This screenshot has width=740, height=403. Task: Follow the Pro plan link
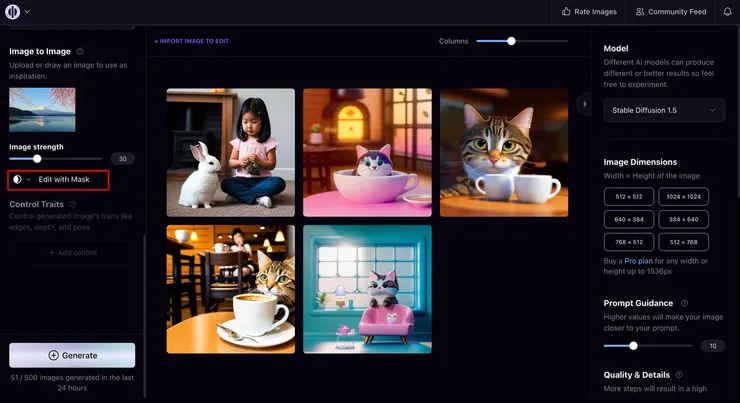point(638,260)
